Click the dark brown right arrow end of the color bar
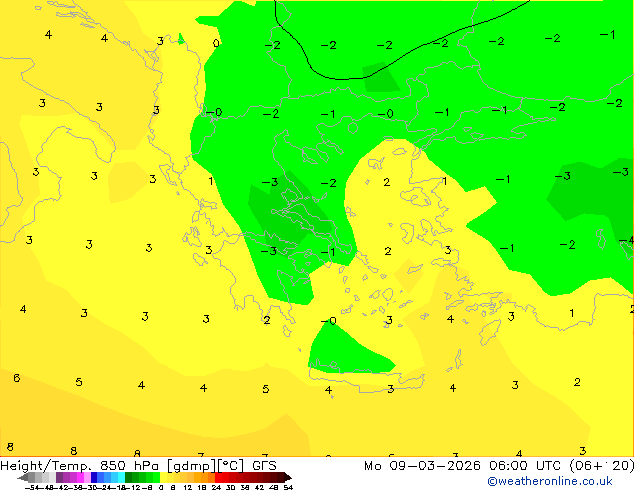The image size is (634, 490). coord(288,477)
